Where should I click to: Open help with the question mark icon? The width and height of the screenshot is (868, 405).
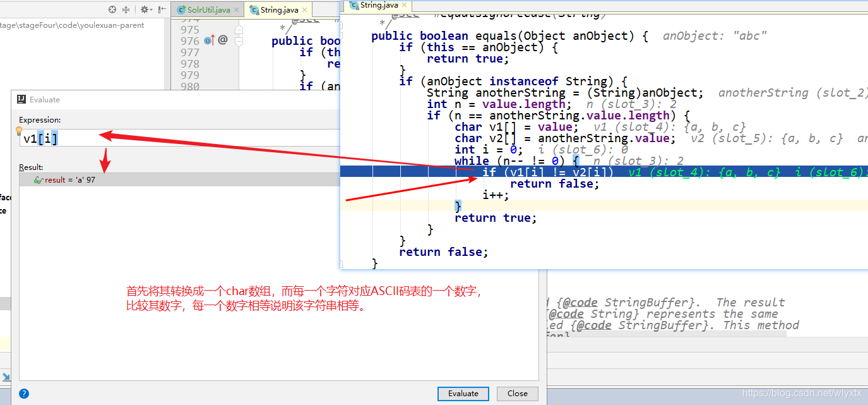(24, 393)
